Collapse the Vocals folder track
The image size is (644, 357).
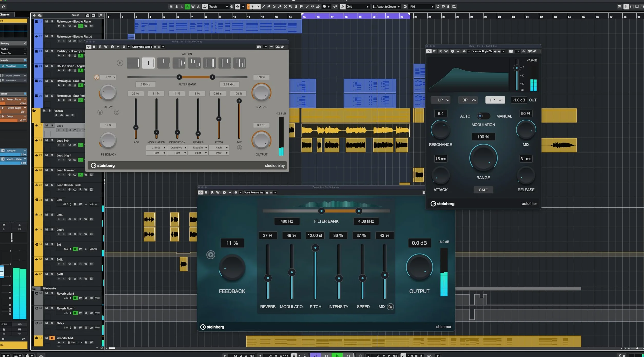[x=34, y=111]
